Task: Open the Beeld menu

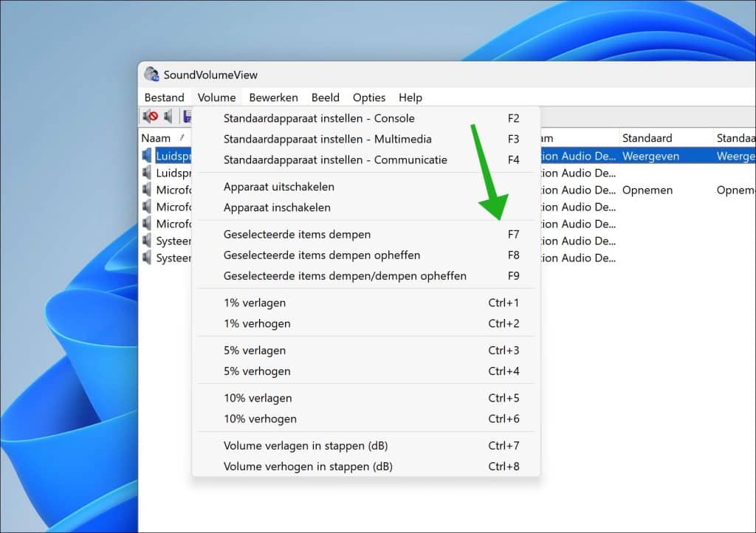Action: [326, 97]
